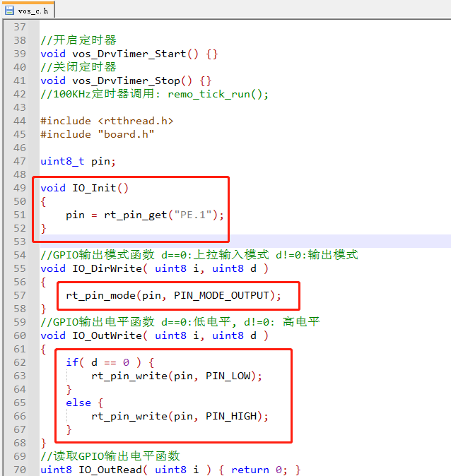
Task: Click the comment '//开启定时器'
Action: coord(78,40)
